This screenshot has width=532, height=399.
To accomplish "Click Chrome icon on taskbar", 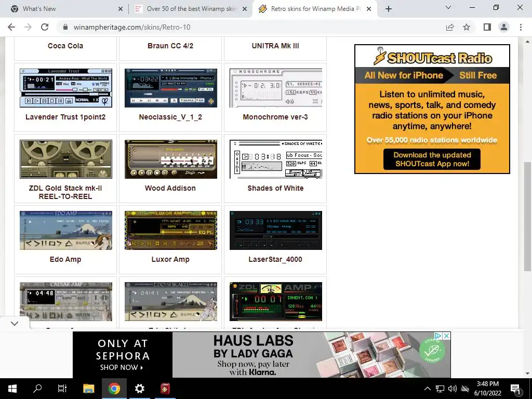I will [114, 389].
